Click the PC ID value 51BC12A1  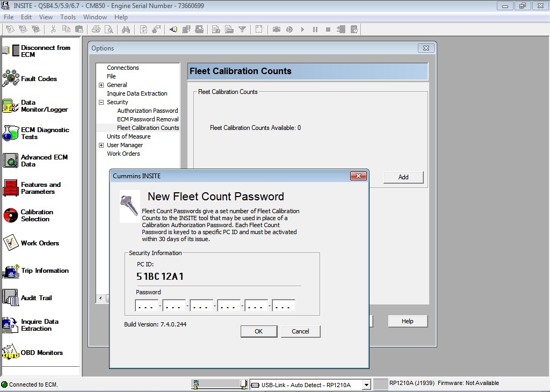click(160, 277)
